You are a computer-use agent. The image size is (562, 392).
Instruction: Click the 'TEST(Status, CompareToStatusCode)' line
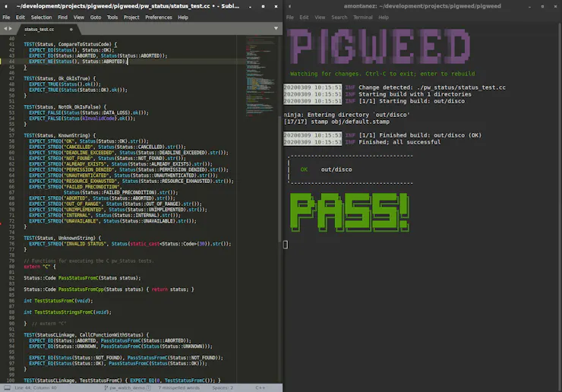(x=70, y=45)
